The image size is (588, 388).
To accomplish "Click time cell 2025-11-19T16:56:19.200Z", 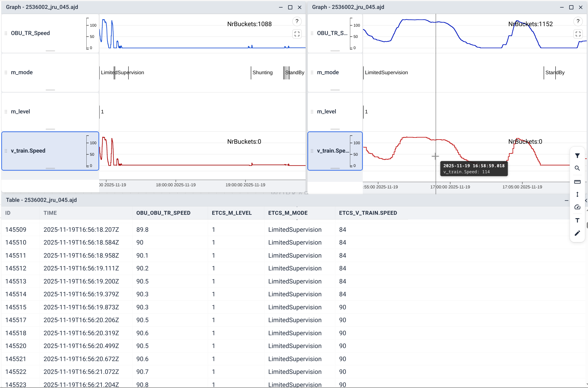I will click(81, 281).
